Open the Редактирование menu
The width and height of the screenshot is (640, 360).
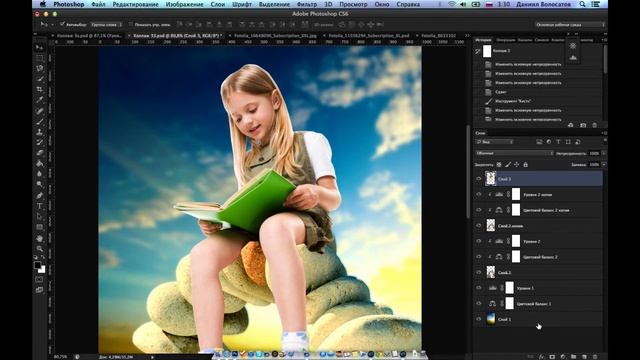click(136, 4)
